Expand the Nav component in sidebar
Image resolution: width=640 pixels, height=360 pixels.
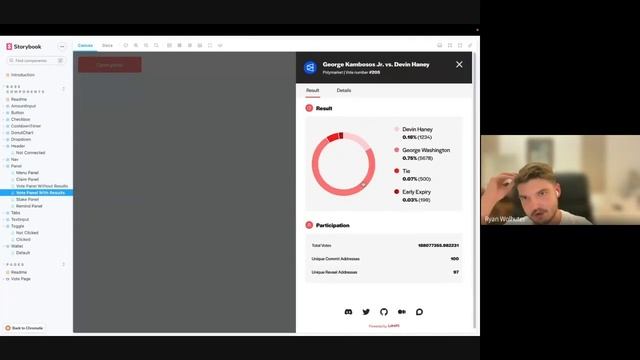(15, 159)
